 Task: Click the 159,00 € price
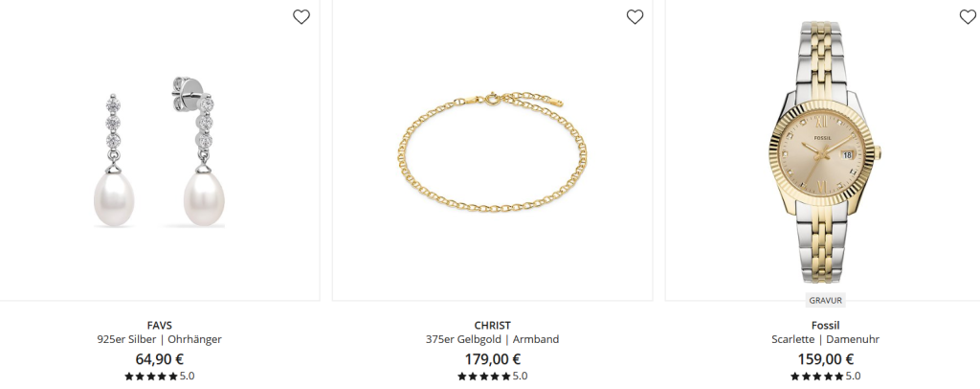tap(825, 359)
